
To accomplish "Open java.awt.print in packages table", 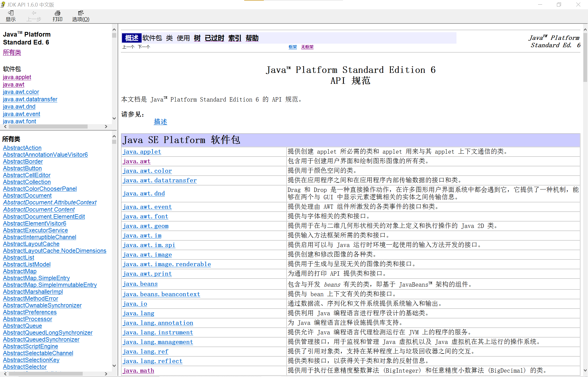I will pos(147,274).
